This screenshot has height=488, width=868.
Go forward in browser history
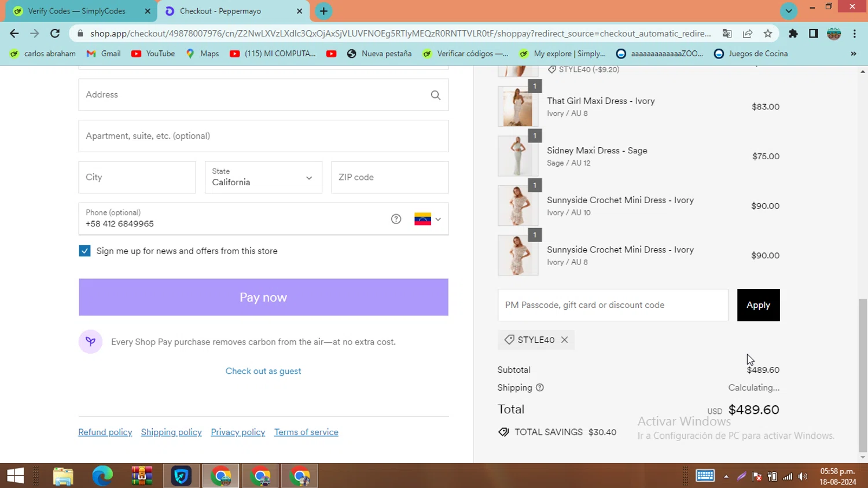(x=35, y=34)
